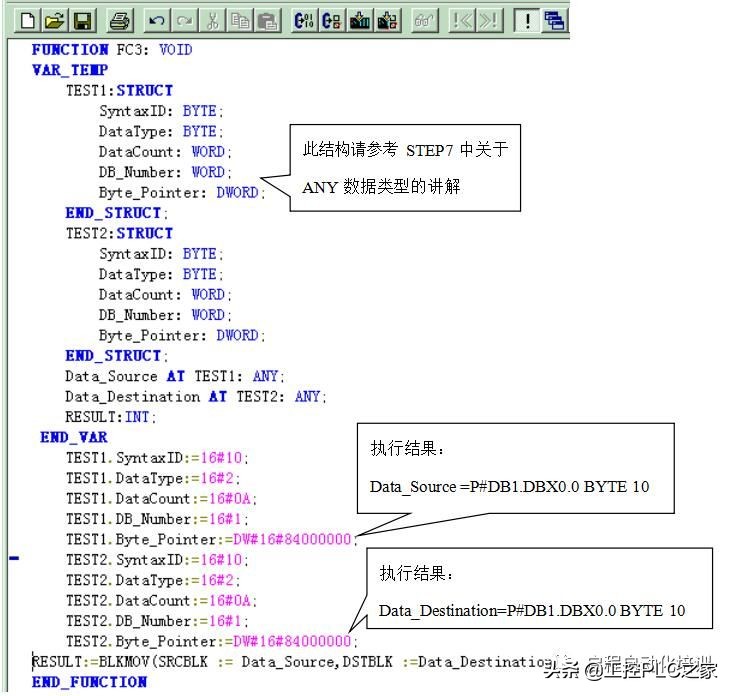Toggle monitoring with the glasses icon
The image size is (735, 696).
coord(424,21)
